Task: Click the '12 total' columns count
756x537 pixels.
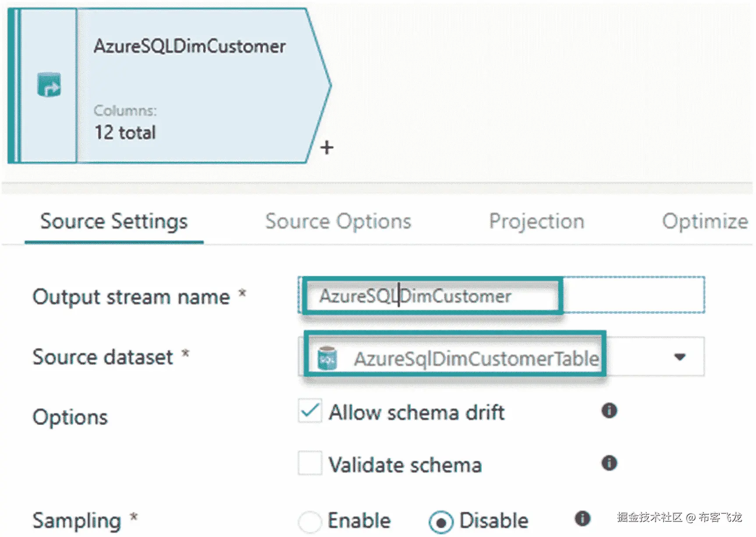Action: point(125,132)
